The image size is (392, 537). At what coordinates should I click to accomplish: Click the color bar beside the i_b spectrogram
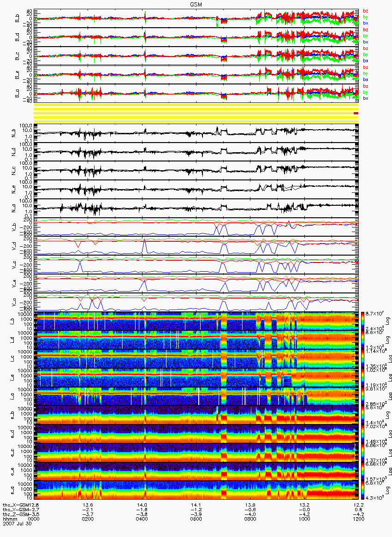click(362, 321)
